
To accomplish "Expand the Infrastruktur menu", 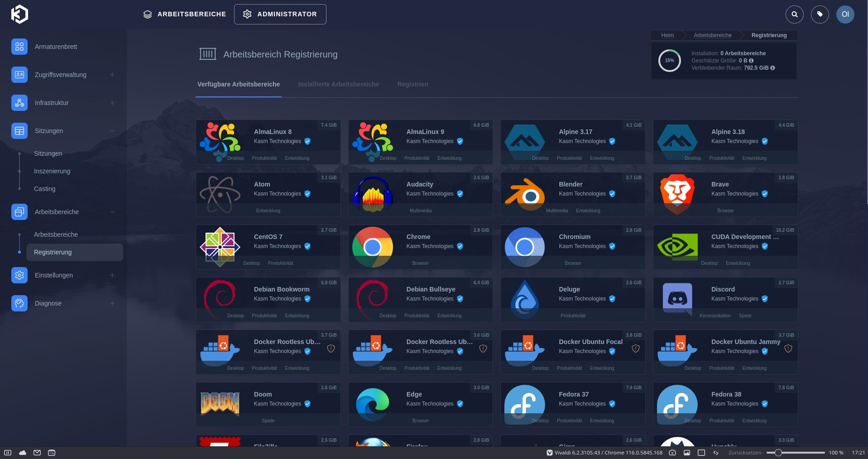I will (x=112, y=103).
